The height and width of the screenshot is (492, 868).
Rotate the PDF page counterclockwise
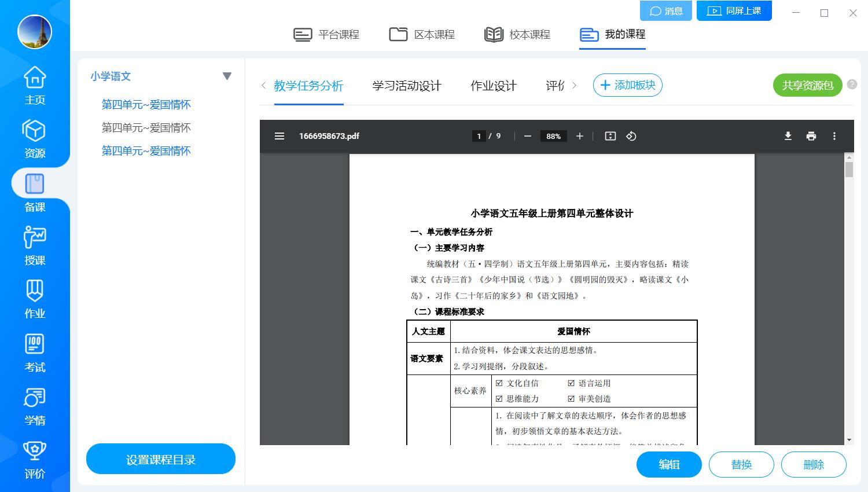pyautogui.click(x=631, y=136)
